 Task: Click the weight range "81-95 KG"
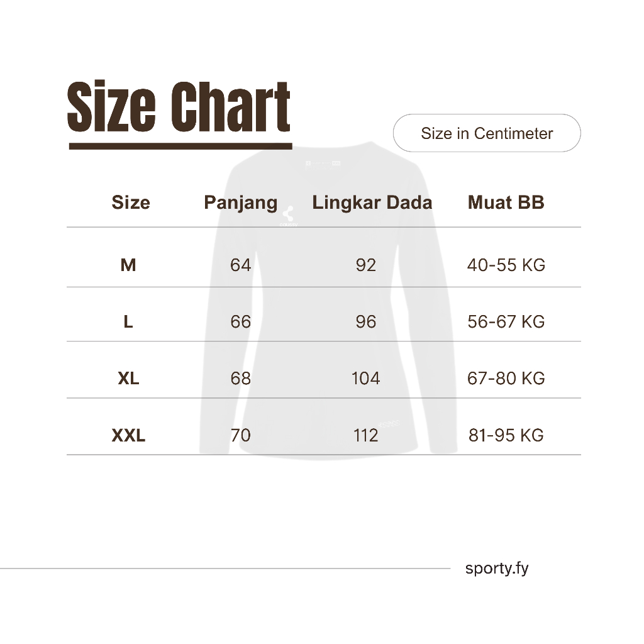506,435
